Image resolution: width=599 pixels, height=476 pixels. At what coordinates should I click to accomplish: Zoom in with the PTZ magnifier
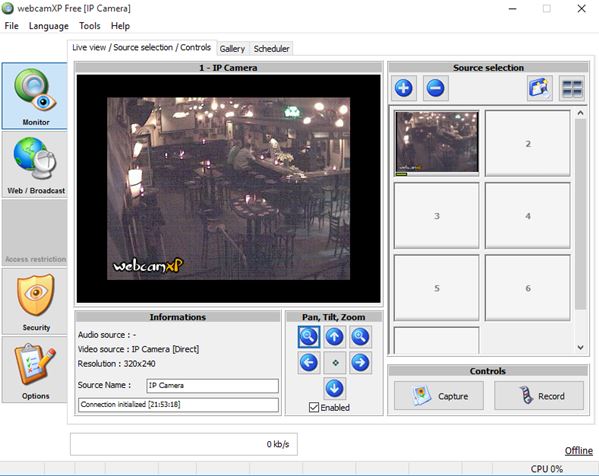[360, 337]
